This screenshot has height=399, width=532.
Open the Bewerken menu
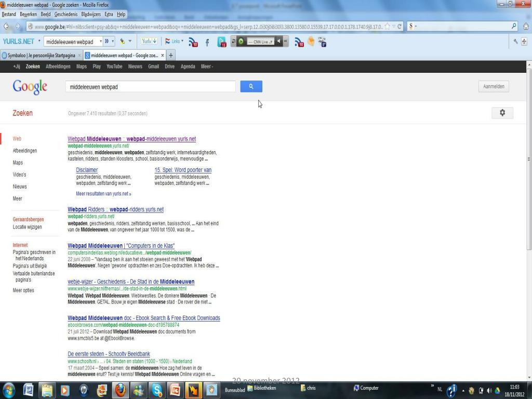point(28,14)
